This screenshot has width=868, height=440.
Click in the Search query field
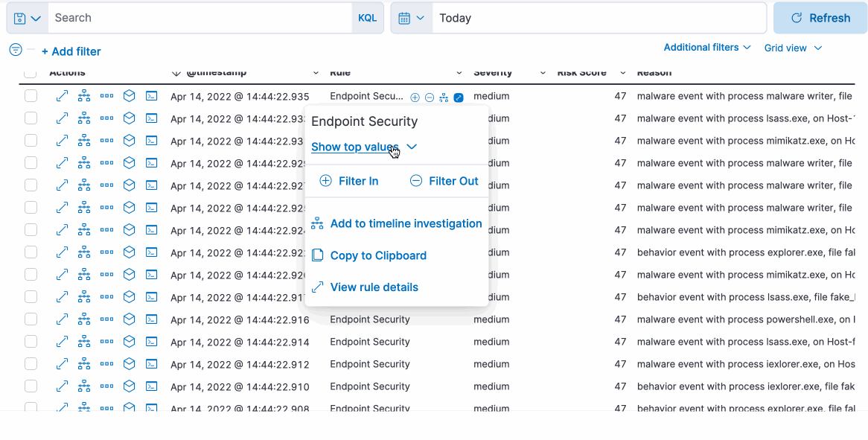[200, 19]
